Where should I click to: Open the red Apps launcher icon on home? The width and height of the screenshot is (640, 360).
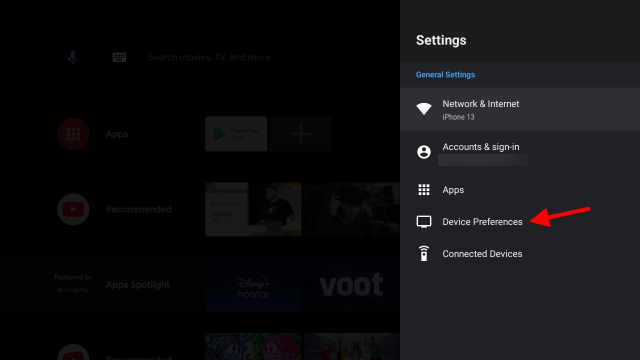73,134
